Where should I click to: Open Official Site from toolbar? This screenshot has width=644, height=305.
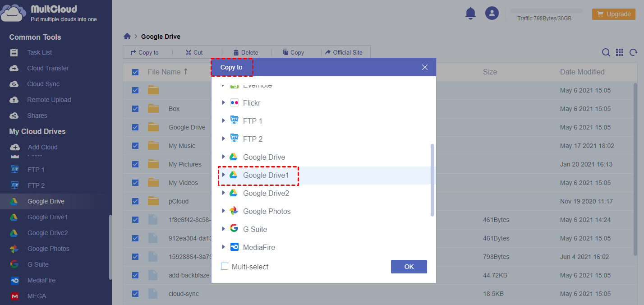pyautogui.click(x=344, y=52)
